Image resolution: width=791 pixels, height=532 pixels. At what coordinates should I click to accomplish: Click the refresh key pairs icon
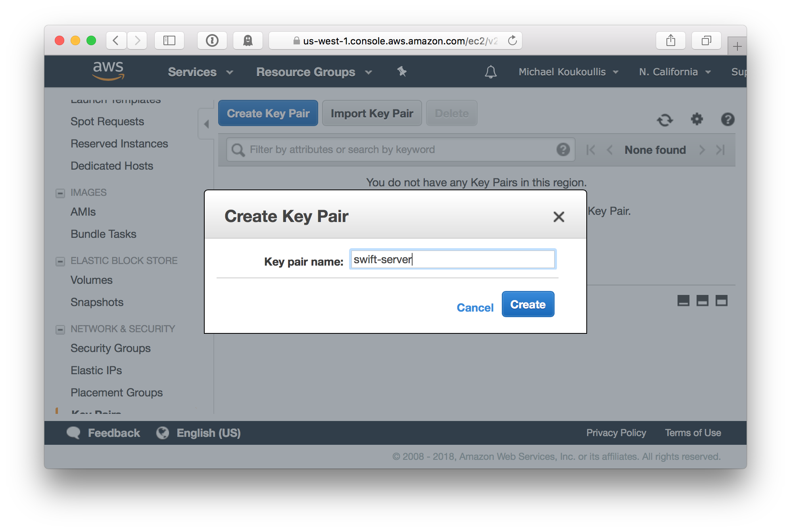(665, 120)
